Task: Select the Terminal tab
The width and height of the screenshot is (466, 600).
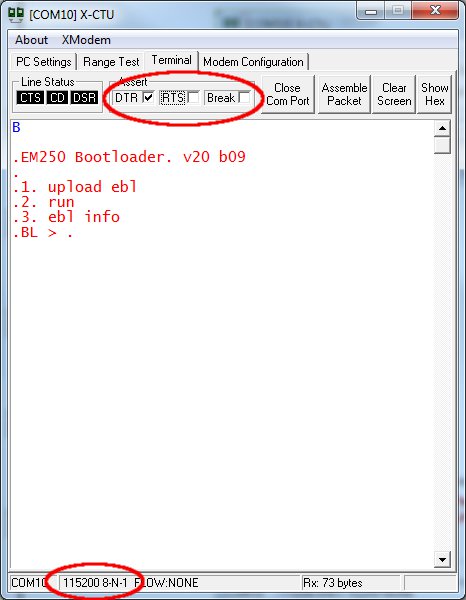Action: pyautogui.click(x=171, y=60)
